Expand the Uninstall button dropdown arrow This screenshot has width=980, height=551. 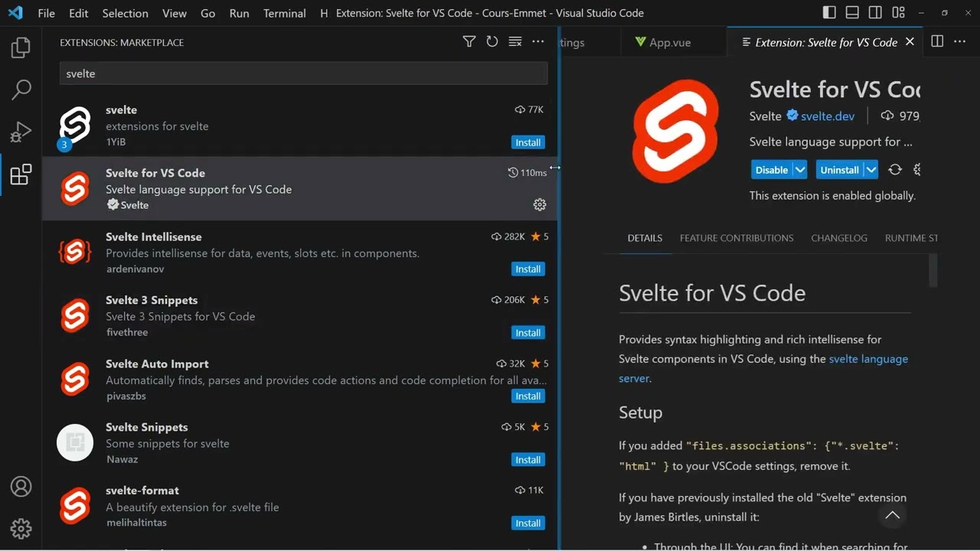coord(871,170)
